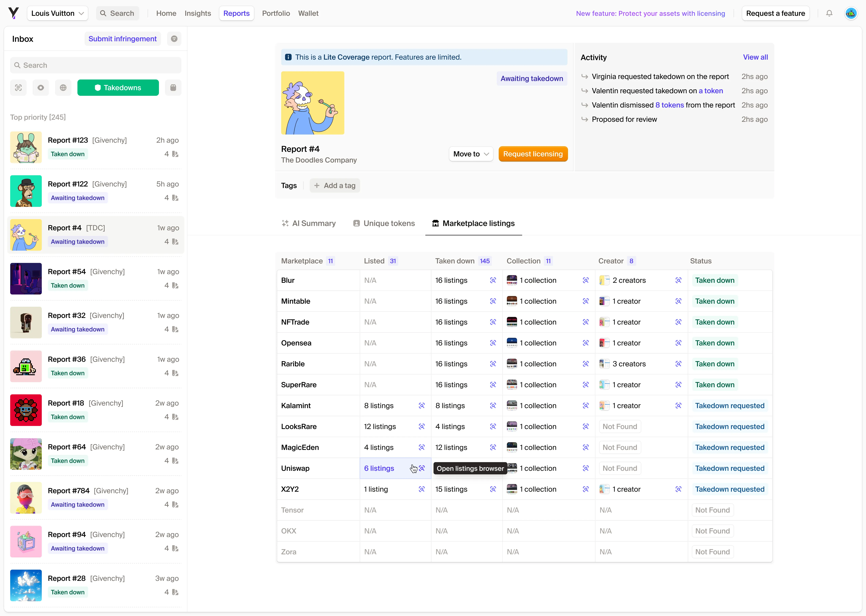Open Mintable taken down listings browser icon

(x=493, y=301)
